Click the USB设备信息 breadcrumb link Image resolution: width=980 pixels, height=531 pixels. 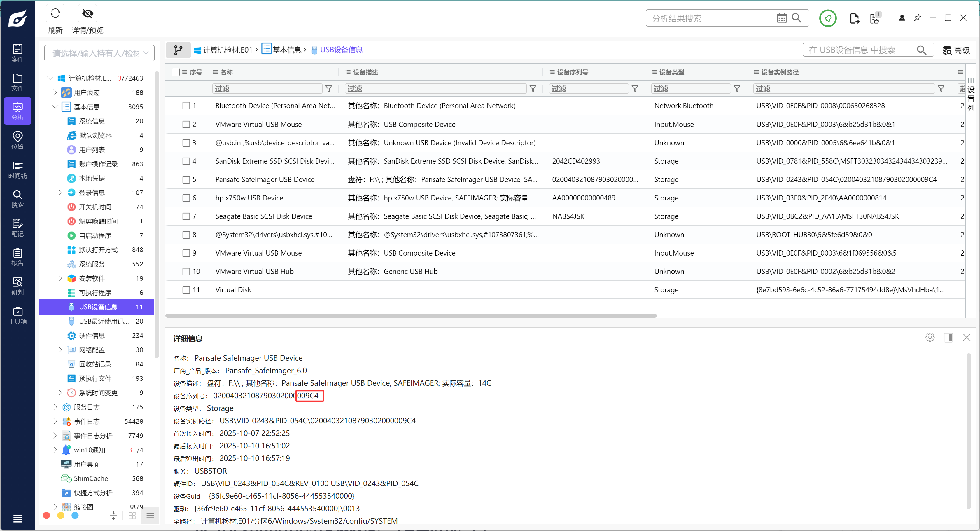341,50
